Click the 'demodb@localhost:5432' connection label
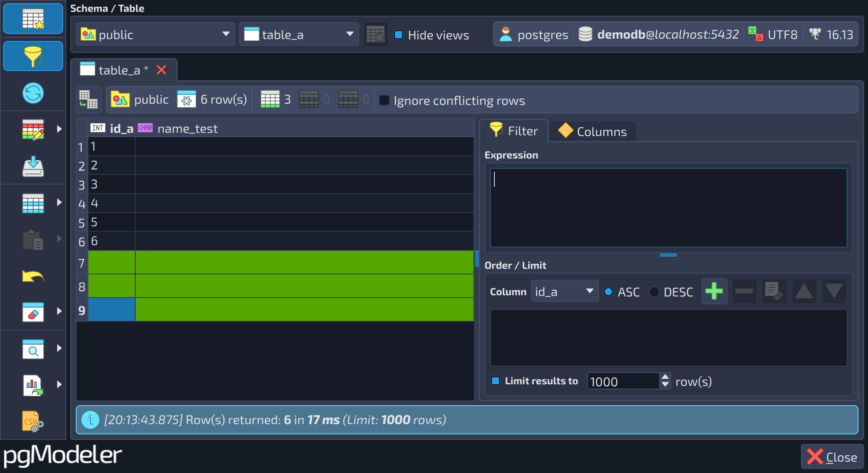This screenshot has width=868, height=473. pyautogui.click(x=668, y=34)
